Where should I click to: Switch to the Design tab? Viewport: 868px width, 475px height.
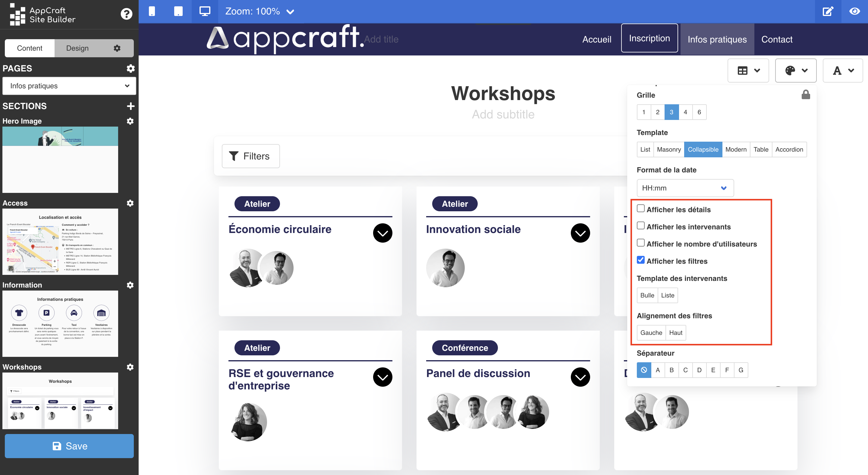[77, 48]
